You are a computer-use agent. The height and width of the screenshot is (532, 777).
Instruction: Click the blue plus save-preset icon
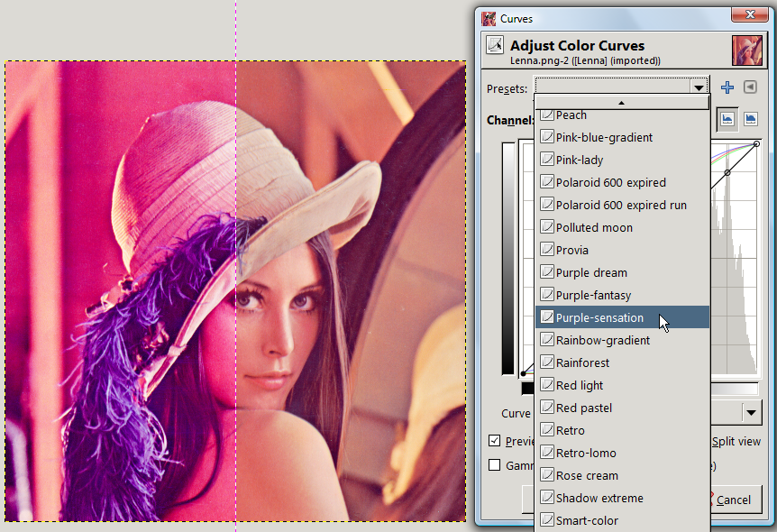[727, 87]
